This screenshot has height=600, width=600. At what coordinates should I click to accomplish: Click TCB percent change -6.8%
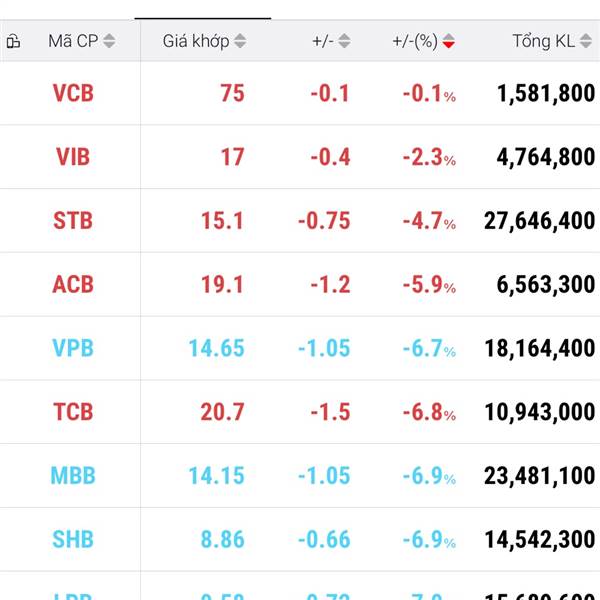pos(429,412)
